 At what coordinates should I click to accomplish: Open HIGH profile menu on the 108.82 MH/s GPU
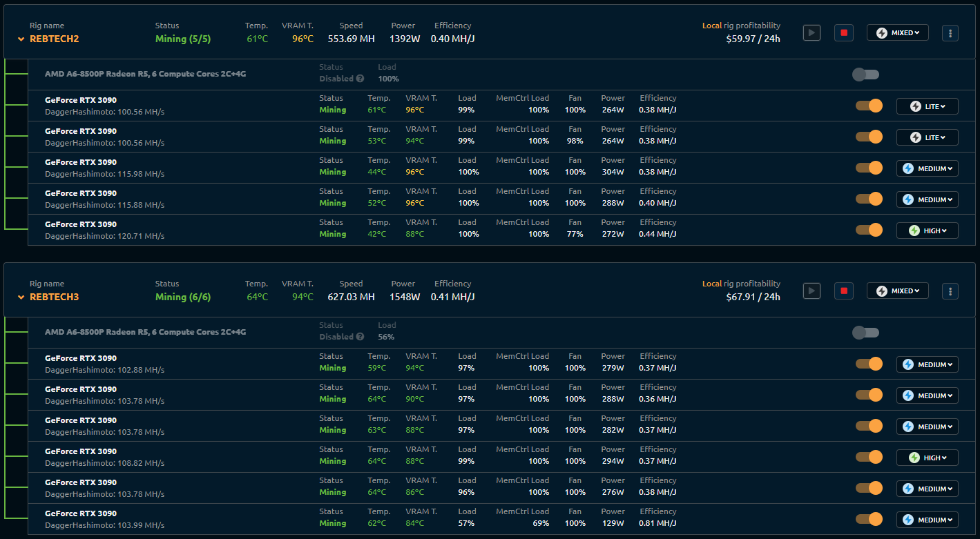click(x=927, y=457)
